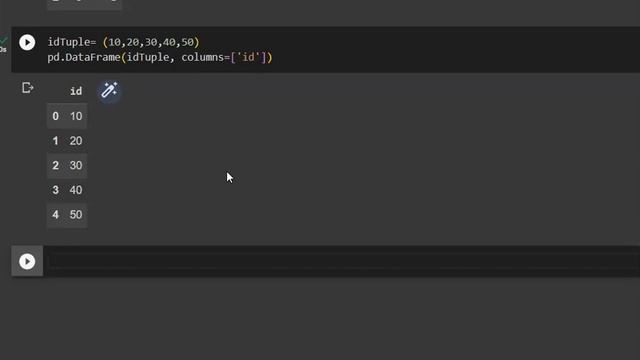Select the cell with value 30
Image resolution: width=640 pixels, height=360 pixels.
76,165
